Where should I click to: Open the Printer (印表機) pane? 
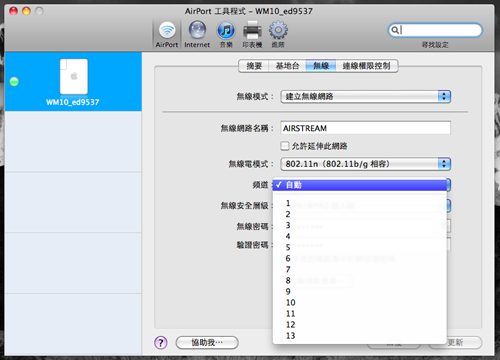[x=252, y=34]
